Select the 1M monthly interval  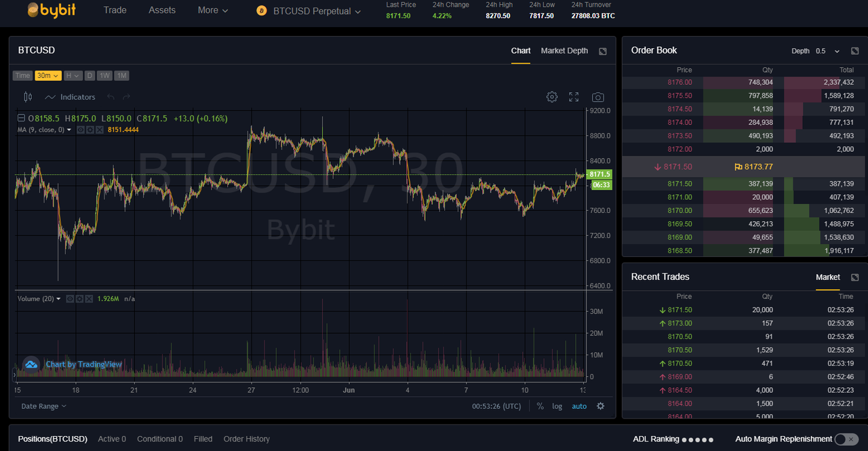(x=121, y=76)
